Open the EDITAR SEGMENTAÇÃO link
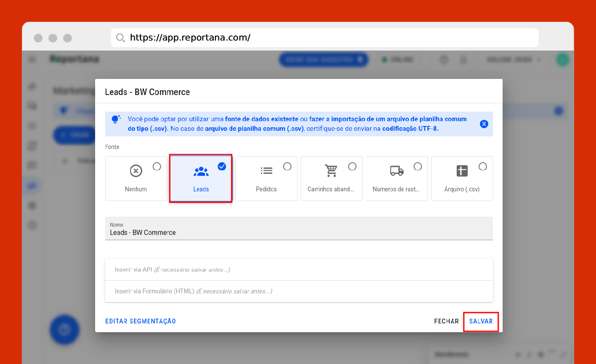This screenshot has height=364, width=596. point(140,321)
